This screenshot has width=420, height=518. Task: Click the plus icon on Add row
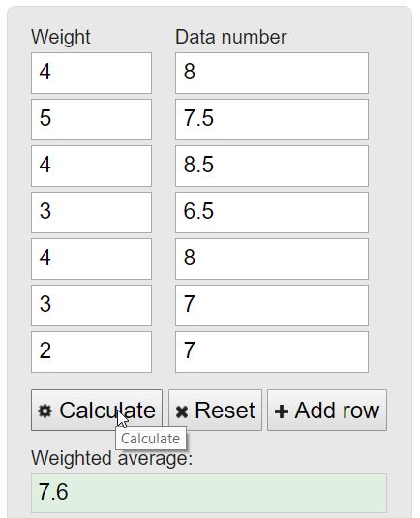282,411
